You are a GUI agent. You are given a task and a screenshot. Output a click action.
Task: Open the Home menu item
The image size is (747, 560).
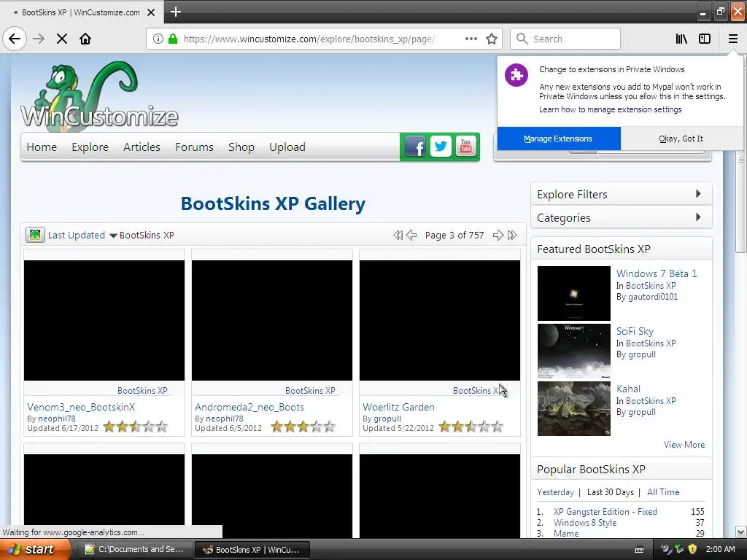pyautogui.click(x=42, y=147)
